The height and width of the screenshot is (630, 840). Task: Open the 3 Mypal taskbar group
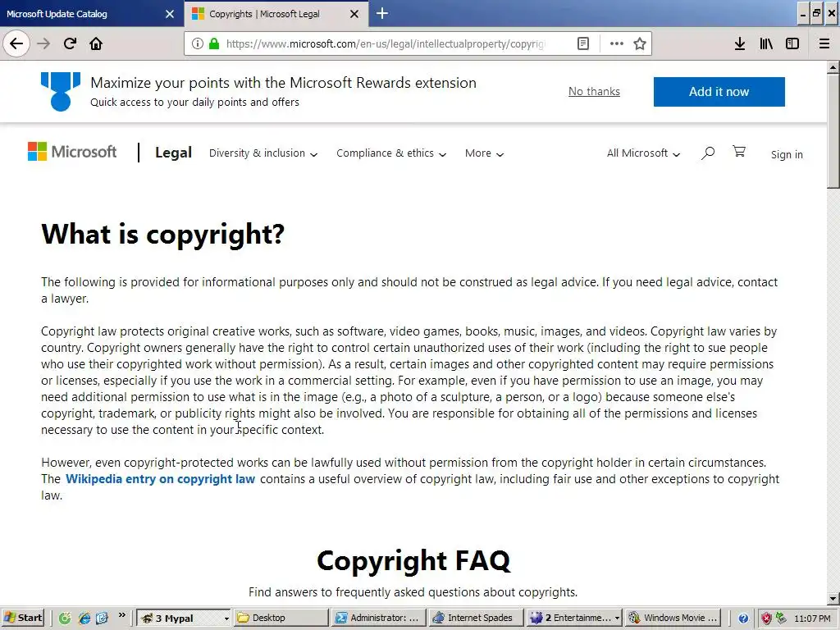[184, 618]
